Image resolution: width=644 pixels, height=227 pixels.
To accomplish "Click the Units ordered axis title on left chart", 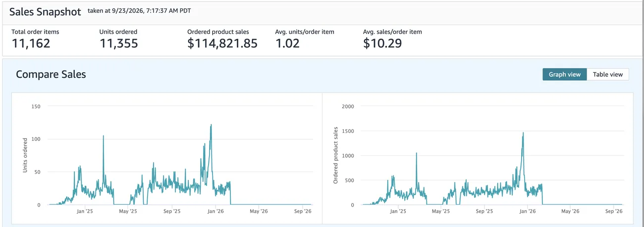I will (x=25, y=156).
